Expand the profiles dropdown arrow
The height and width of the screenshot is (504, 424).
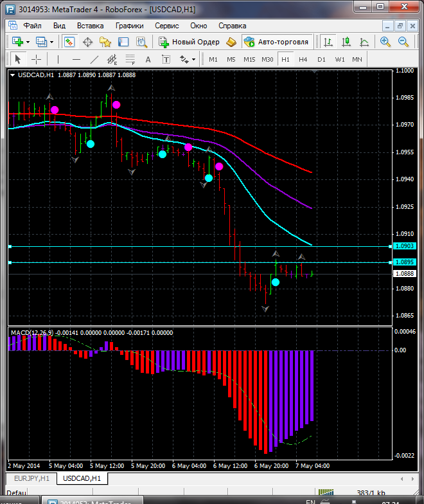51,42
